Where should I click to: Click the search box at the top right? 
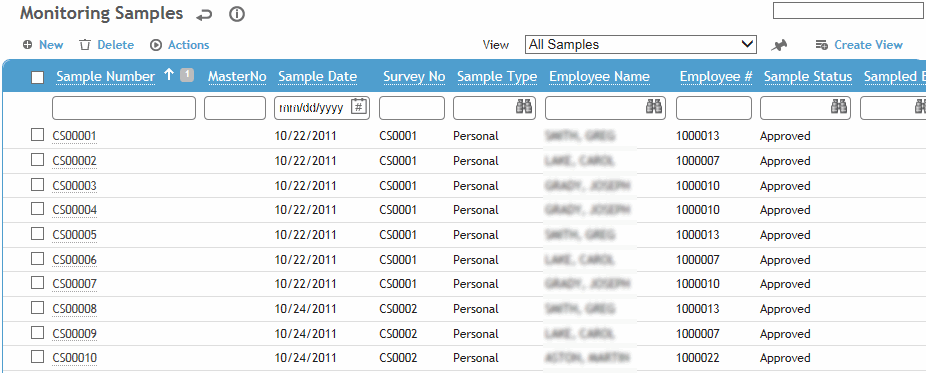tap(848, 11)
